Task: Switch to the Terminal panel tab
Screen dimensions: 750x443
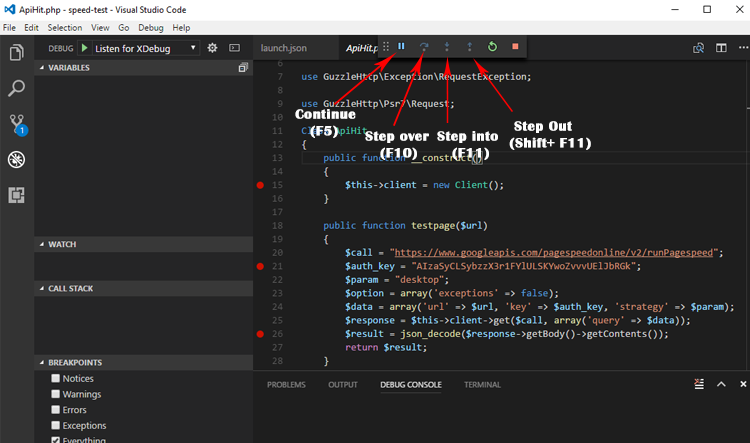Action: point(482,385)
